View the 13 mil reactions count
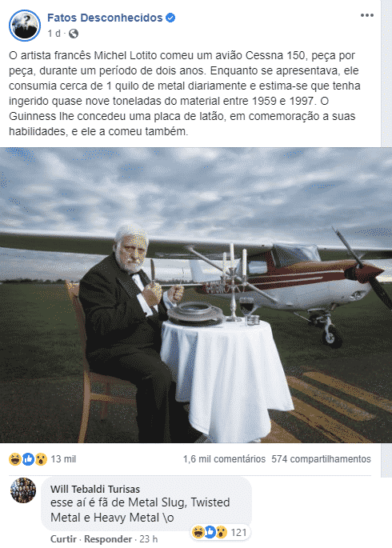The width and height of the screenshot is (392, 548). 63,459
